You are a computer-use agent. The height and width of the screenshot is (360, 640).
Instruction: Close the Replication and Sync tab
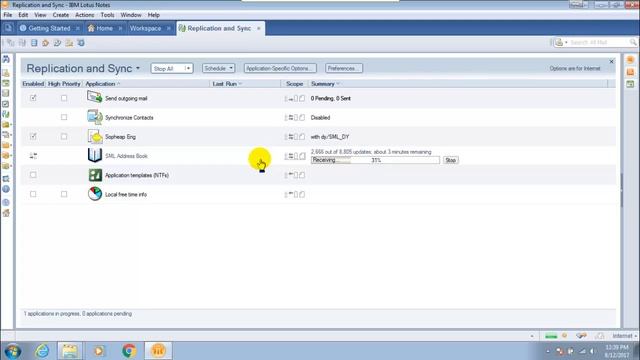point(258,28)
